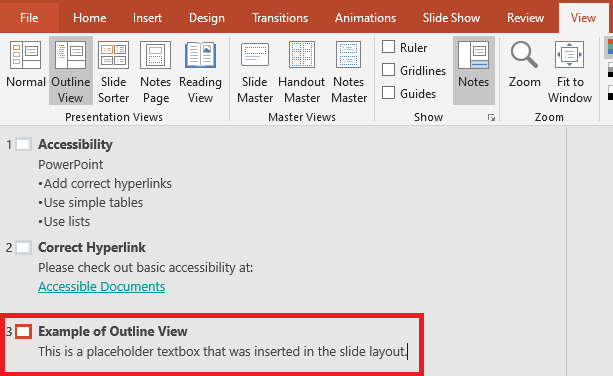
Task: Switch to the Review tab
Action: click(525, 18)
